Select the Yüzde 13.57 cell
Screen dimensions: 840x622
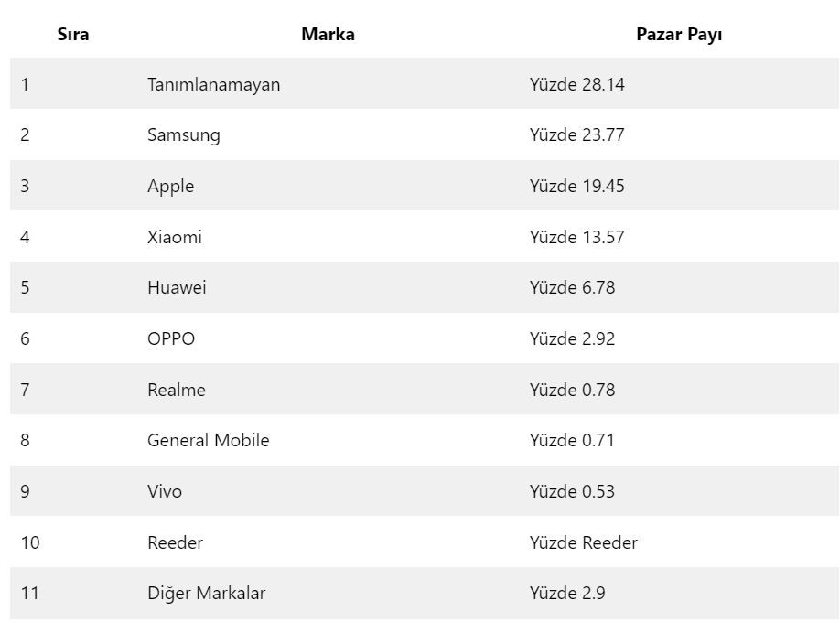pyautogui.click(x=576, y=237)
